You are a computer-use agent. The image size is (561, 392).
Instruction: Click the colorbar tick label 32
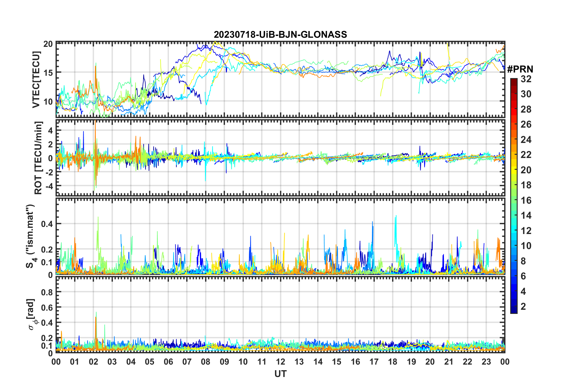tap(526, 79)
